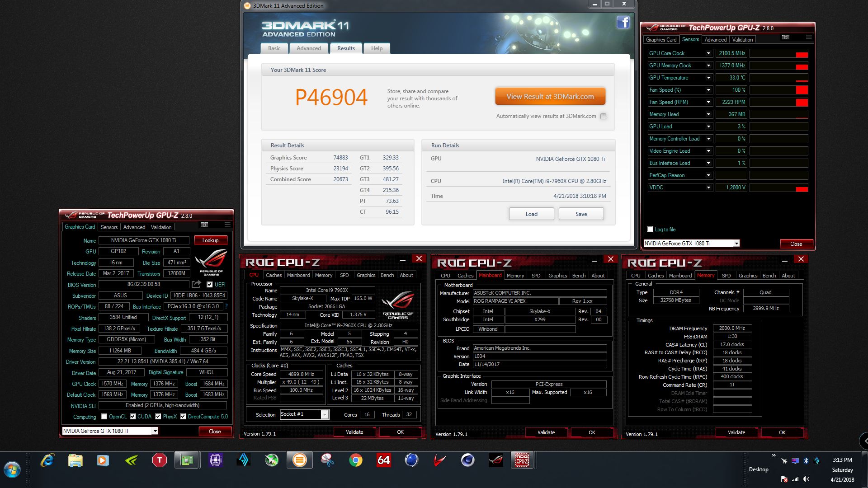
Task: Toggle the Log to file checkbox
Action: (x=650, y=230)
